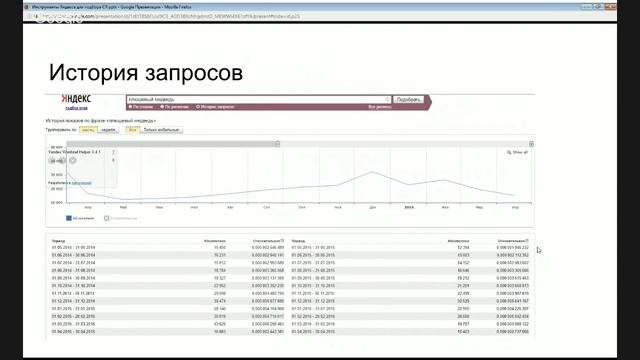
Task: Click the Show all magnifier in chart
Action: 517,152
